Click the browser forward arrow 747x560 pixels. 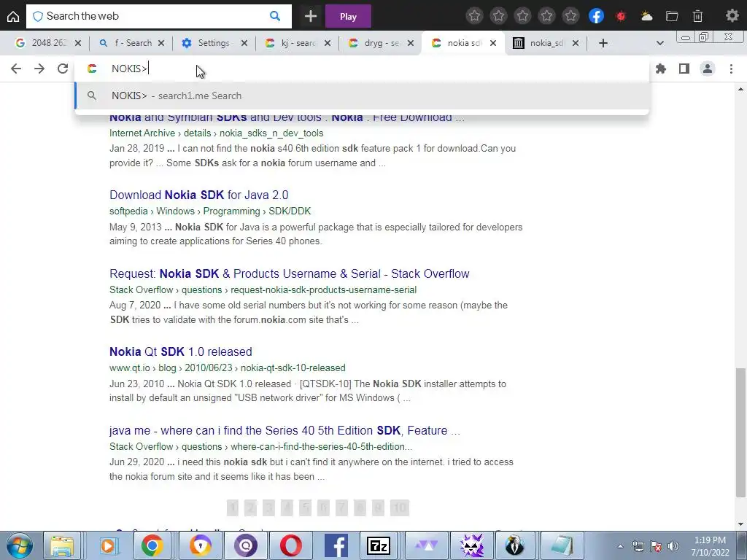pos(39,69)
